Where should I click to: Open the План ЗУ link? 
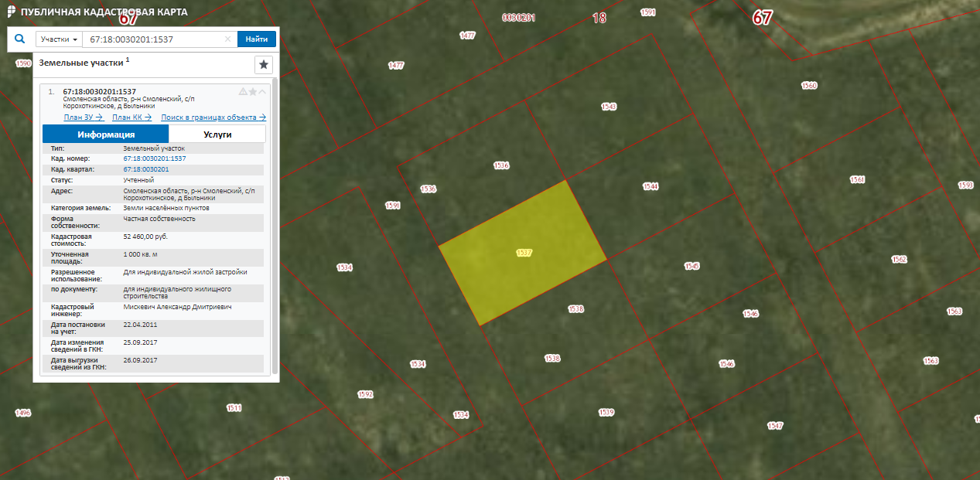click(x=84, y=117)
